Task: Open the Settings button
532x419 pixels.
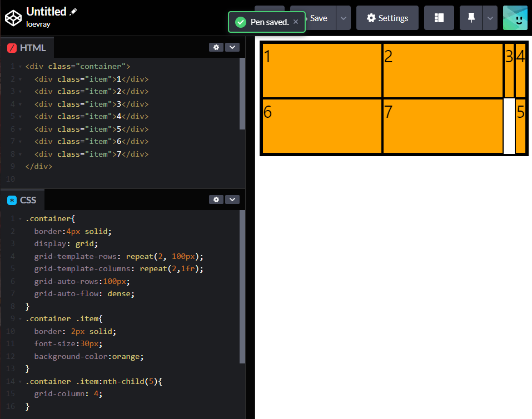Action: click(x=387, y=18)
